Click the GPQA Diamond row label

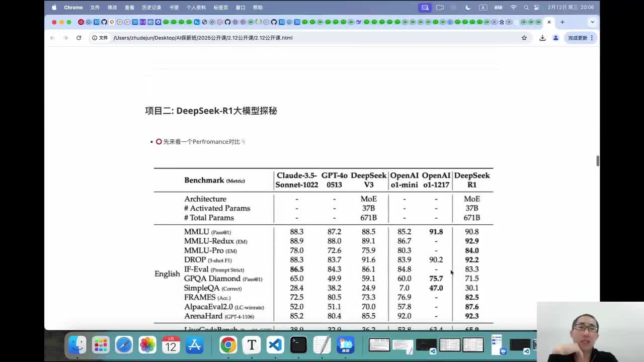tap(223, 279)
